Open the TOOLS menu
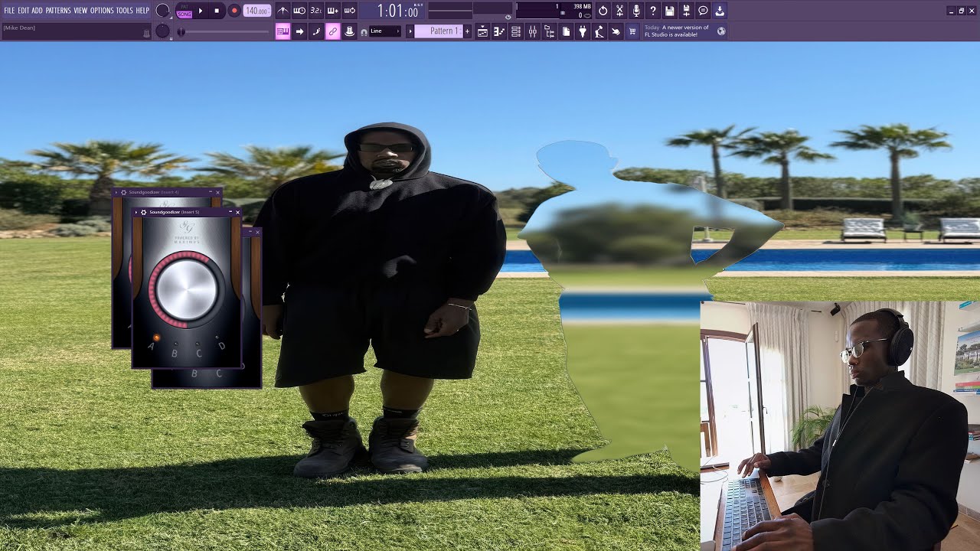Image resolution: width=980 pixels, height=551 pixels. point(124,11)
